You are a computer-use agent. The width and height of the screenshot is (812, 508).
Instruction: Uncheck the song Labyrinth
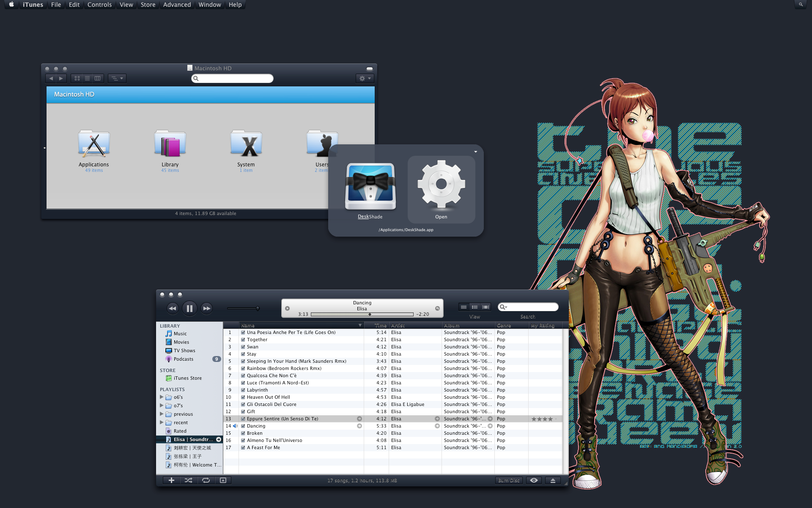point(243,390)
